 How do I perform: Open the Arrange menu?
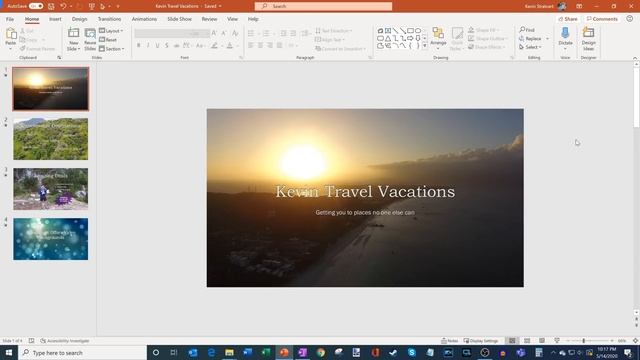438,39
